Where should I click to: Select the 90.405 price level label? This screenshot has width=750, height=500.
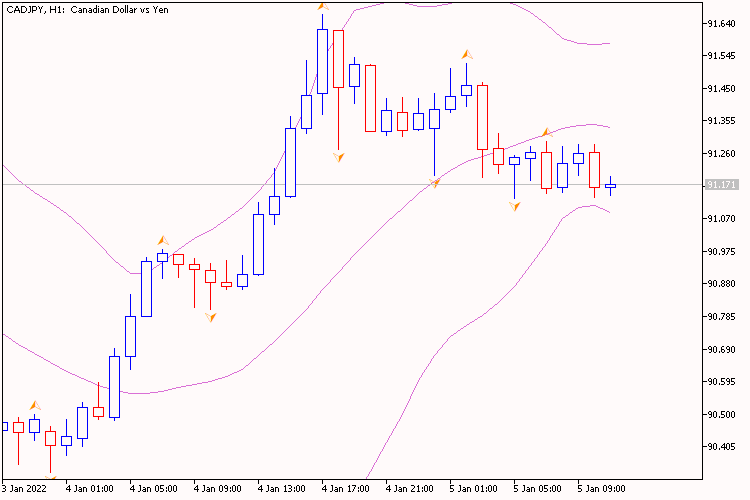(x=721, y=447)
